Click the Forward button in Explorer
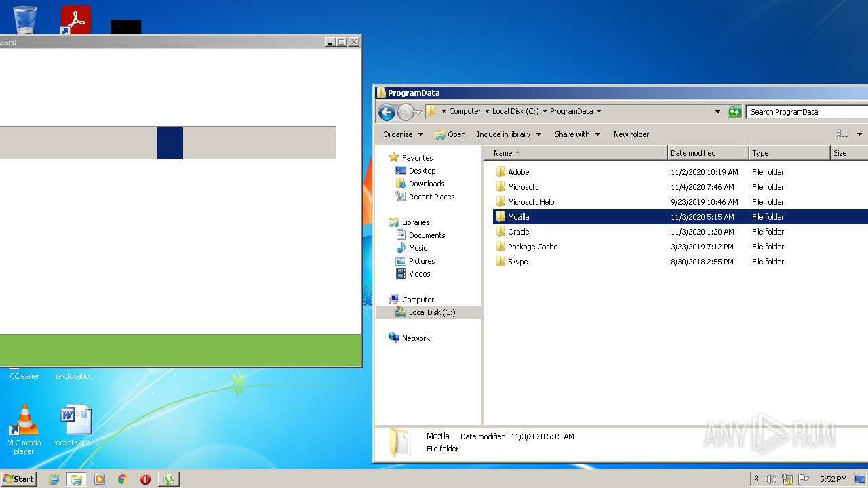 [x=406, y=112]
